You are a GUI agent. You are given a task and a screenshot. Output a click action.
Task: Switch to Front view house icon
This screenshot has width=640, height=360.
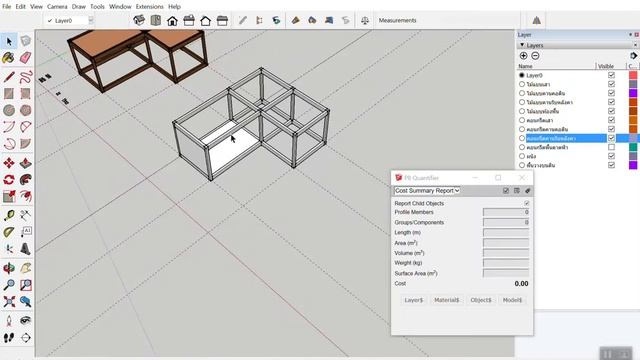[172, 20]
